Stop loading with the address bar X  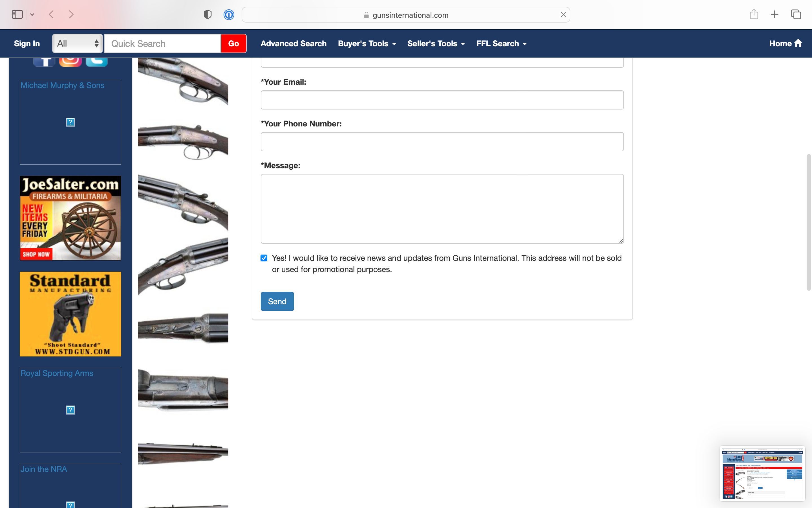pos(563,15)
